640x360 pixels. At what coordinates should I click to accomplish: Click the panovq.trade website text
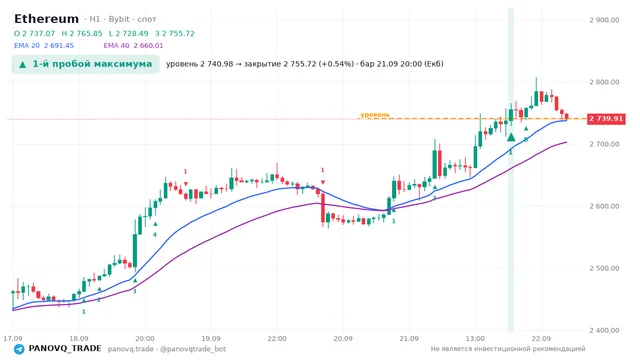tap(131, 349)
